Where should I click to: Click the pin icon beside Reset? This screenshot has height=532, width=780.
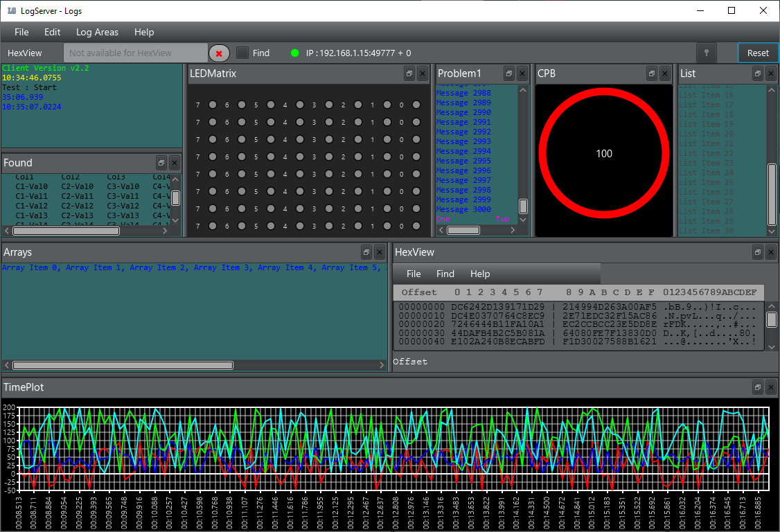[x=707, y=53]
